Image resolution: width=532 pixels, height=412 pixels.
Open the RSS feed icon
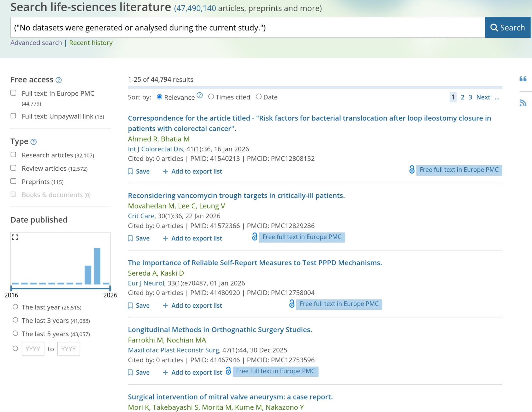(523, 103)
